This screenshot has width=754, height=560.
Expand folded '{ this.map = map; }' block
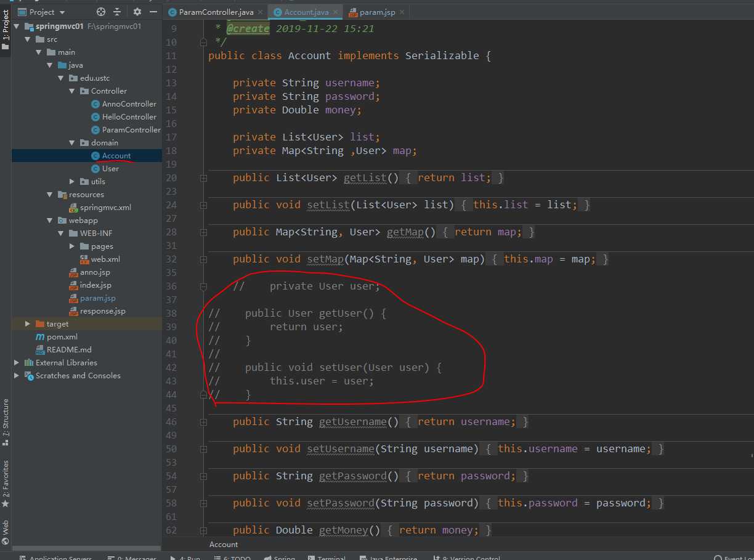[x=550, y=259]
